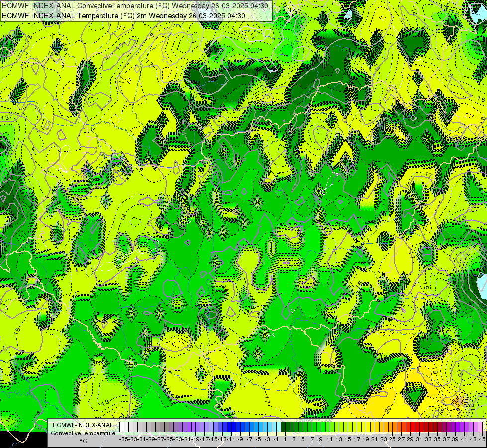487x448 pixels.
Task: Click the Temperature 2m title line at top
Action: (123, 16)
